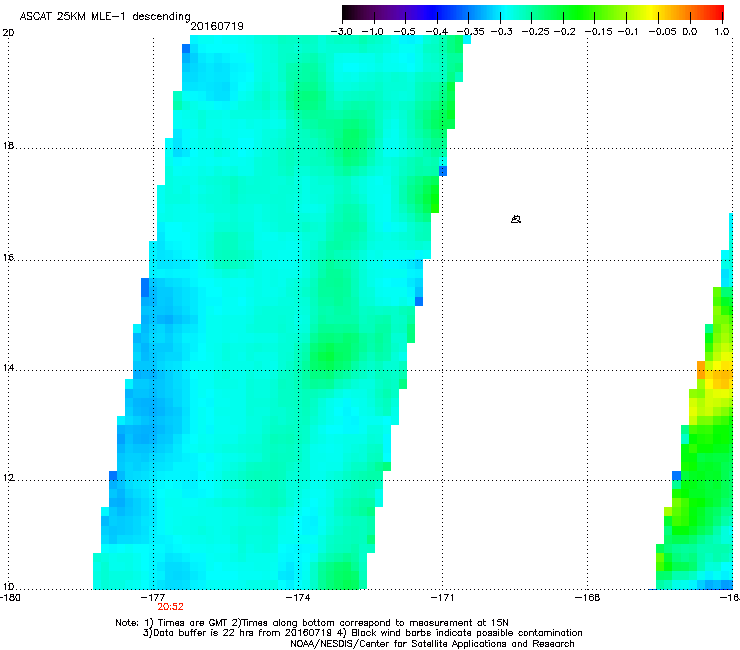
Task: Click the color bar label "-0.1"
Action: tap(628, 32)
